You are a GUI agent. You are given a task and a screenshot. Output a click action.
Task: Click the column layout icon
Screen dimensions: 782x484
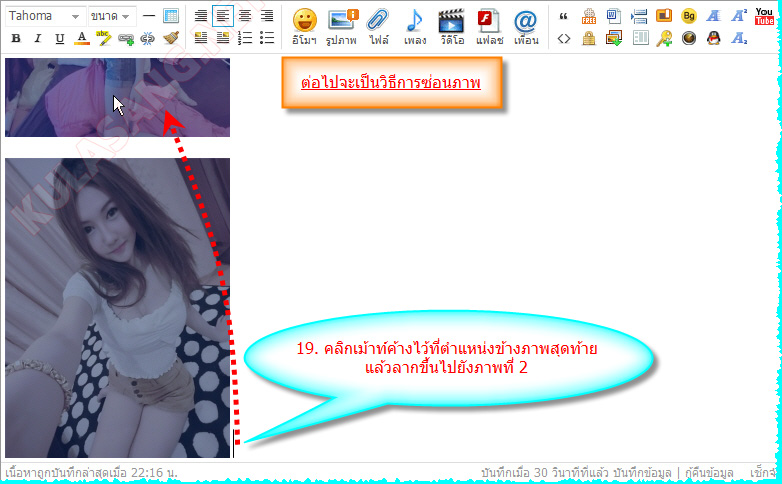(640, 38)
